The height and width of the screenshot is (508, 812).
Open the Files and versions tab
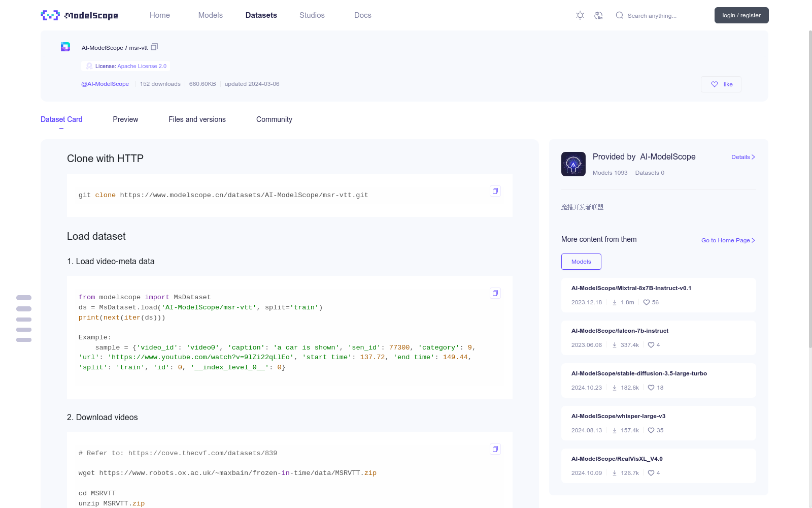click(x=197, y=119)
